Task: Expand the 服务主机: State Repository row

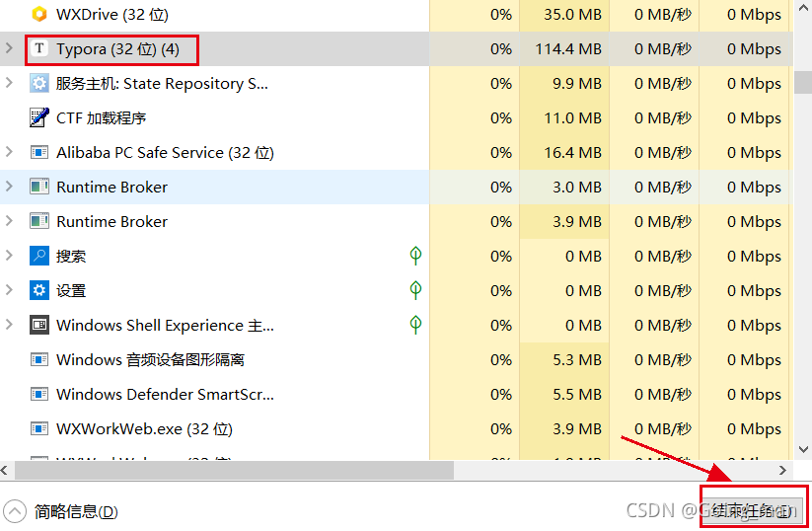Action: tap(9, 82)
